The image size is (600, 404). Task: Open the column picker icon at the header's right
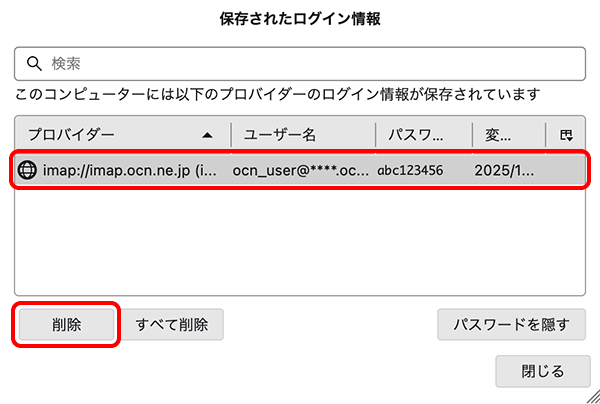565,134
